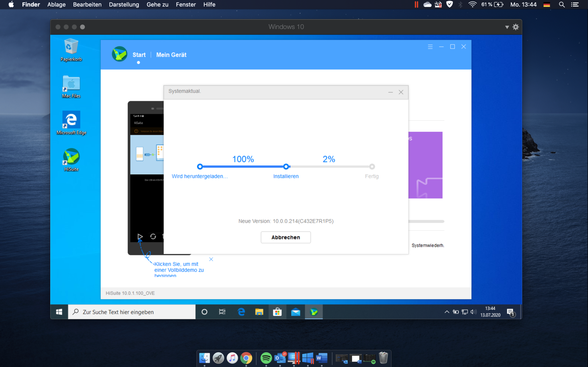Click the HiSuite taskbar icon

pyautogui.click(x=314, y=312)
